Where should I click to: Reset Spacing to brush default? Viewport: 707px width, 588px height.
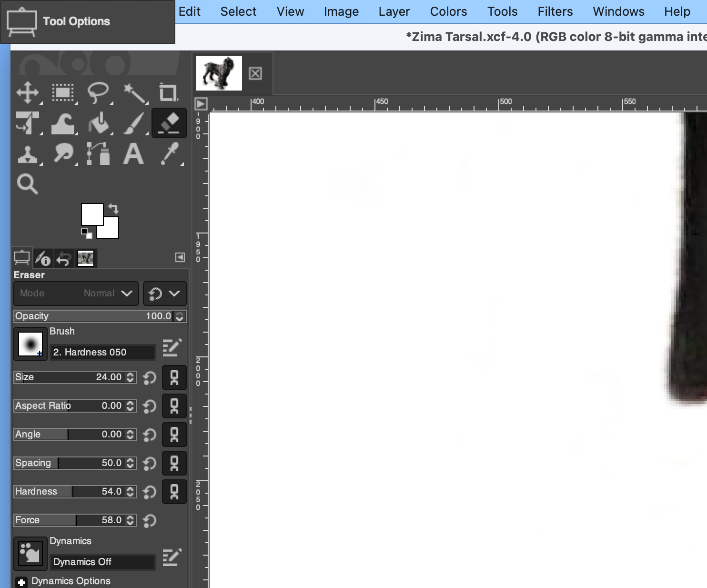tap(150, 463)
